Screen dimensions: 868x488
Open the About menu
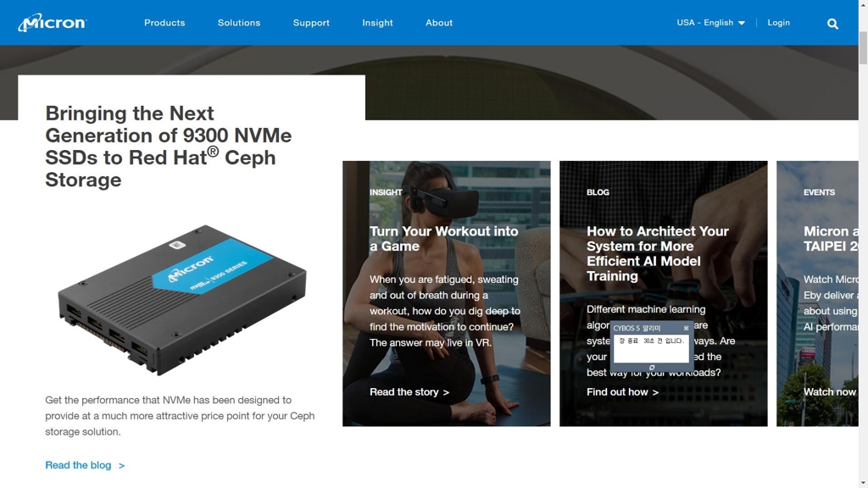(x=439, y=23)
